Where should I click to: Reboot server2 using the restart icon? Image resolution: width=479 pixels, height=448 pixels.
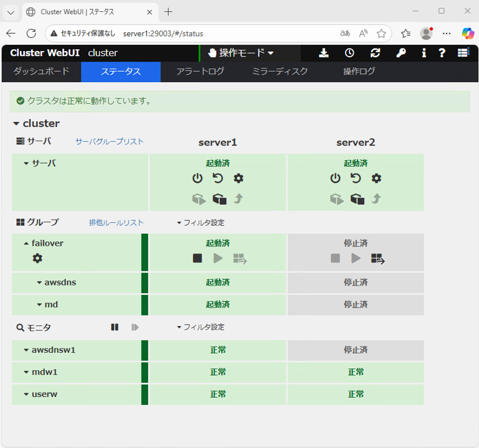point(356,179)
